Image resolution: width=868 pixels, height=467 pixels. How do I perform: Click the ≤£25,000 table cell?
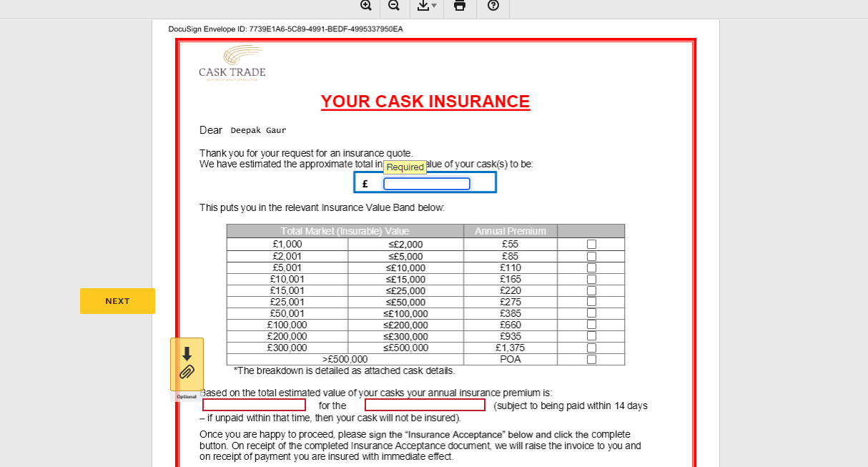coord(405,290)
